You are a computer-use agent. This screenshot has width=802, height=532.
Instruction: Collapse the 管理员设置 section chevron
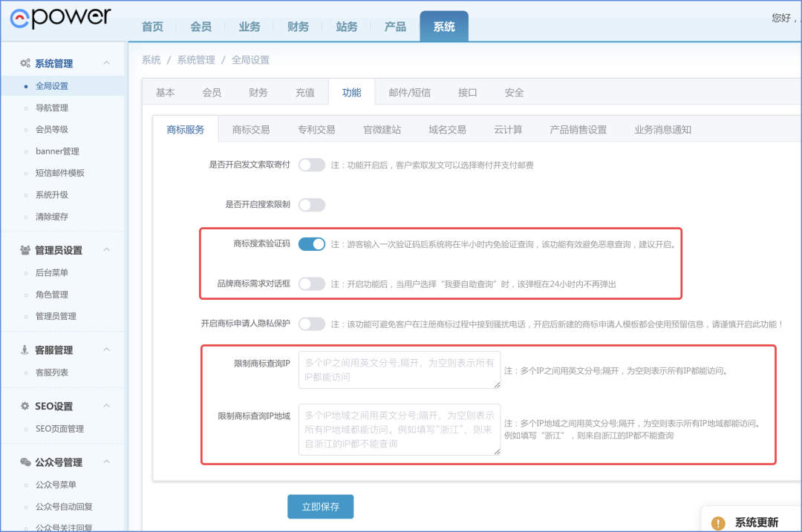click(107, 250)
